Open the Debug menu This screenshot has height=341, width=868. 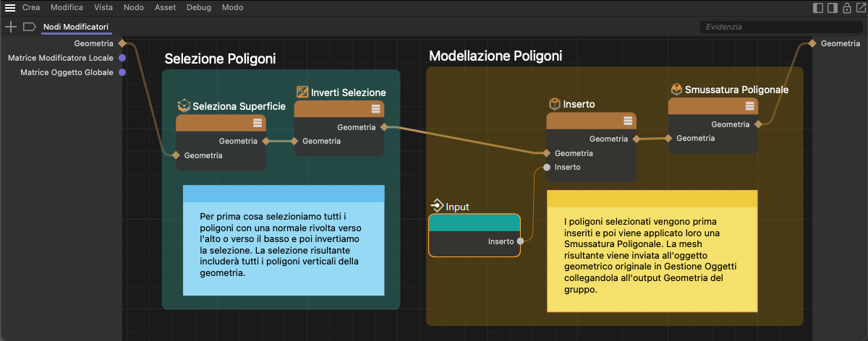pos(199,7)
